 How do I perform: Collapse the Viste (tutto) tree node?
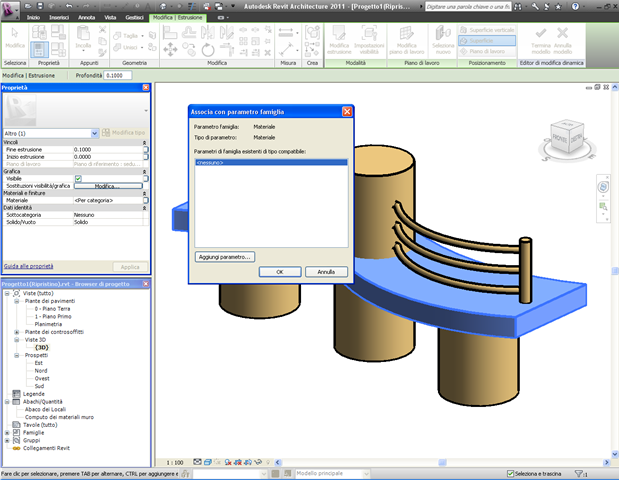6,294
